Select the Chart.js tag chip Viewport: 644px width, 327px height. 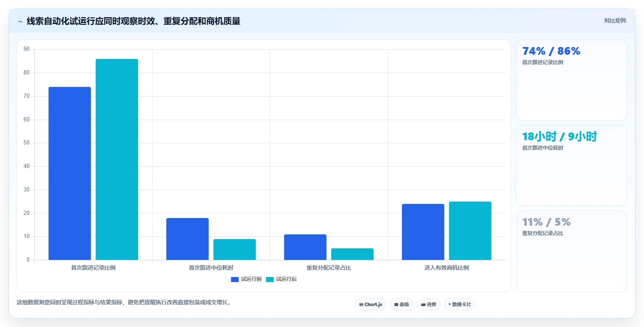[371, 304]
